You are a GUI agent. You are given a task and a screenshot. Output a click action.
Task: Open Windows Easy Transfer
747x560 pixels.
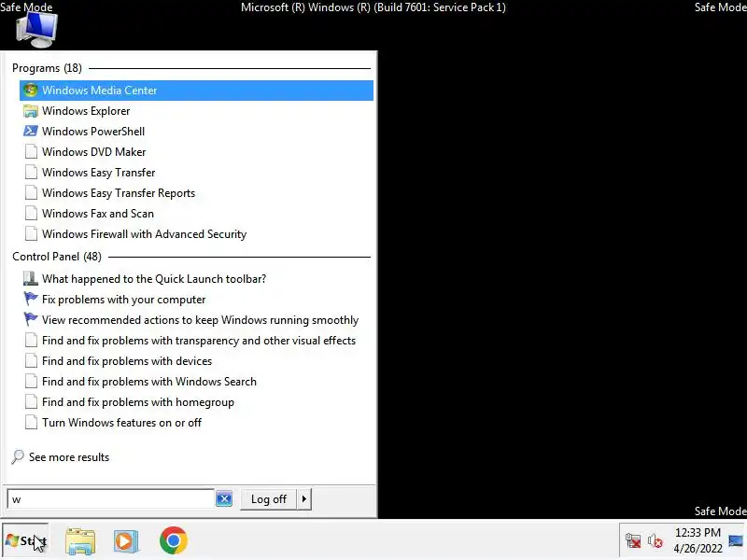coord(196,173)
